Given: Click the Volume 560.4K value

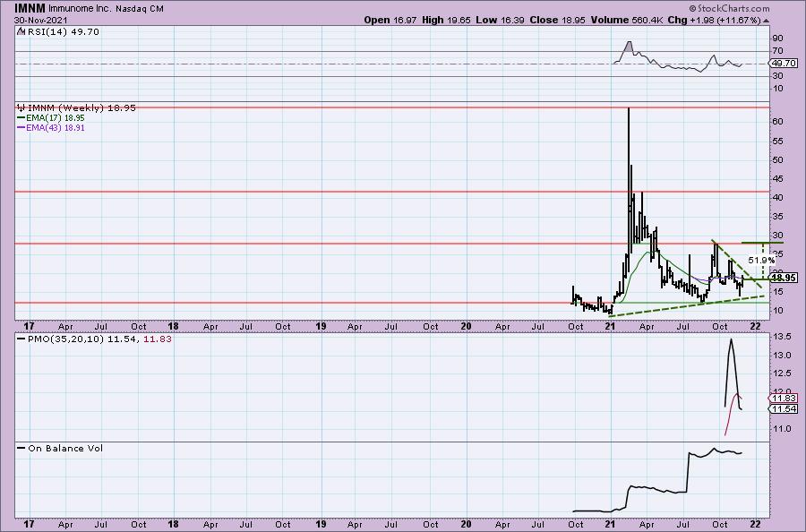Looking at the screenshot, I should pos(627,20).
